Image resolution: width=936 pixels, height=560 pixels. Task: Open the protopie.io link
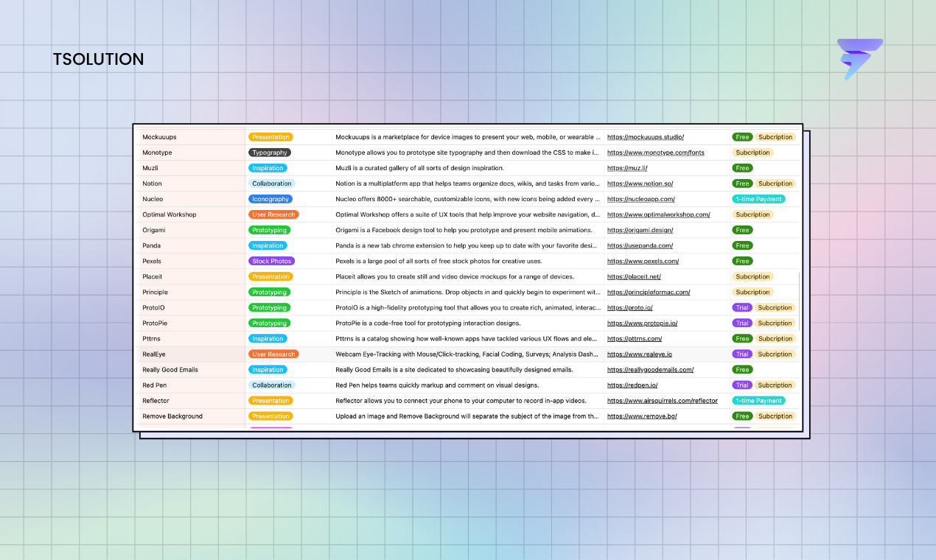[x=643, y=323]
